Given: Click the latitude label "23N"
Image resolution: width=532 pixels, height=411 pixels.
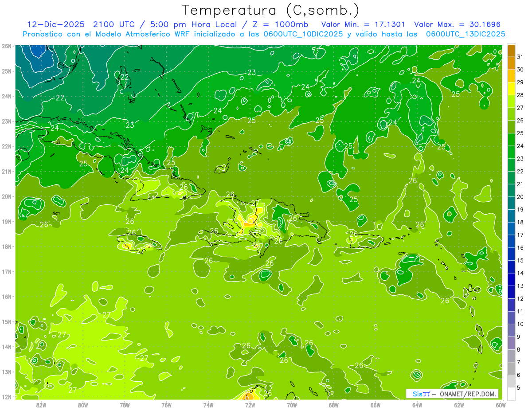Looking at the screenshot, I should pos(6,121).
